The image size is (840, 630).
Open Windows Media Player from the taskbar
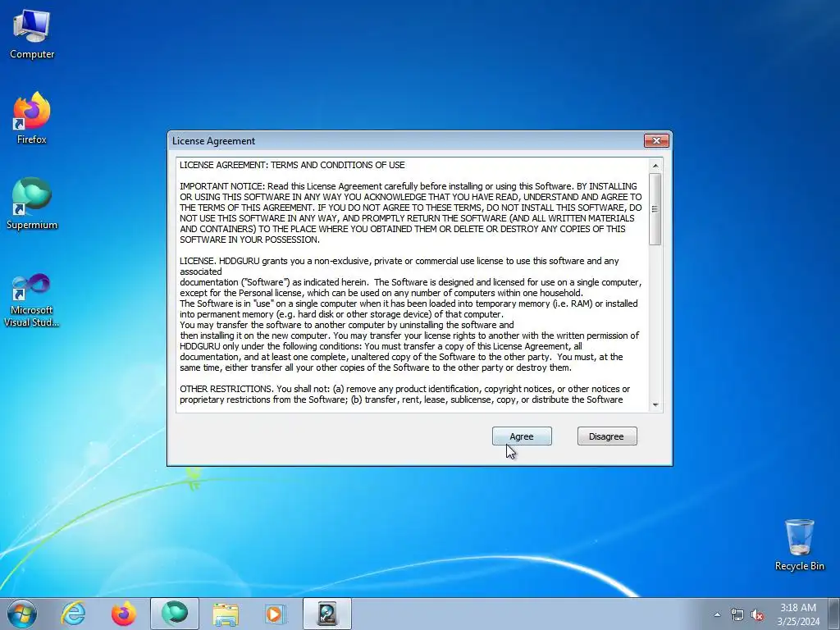(276, 614)
